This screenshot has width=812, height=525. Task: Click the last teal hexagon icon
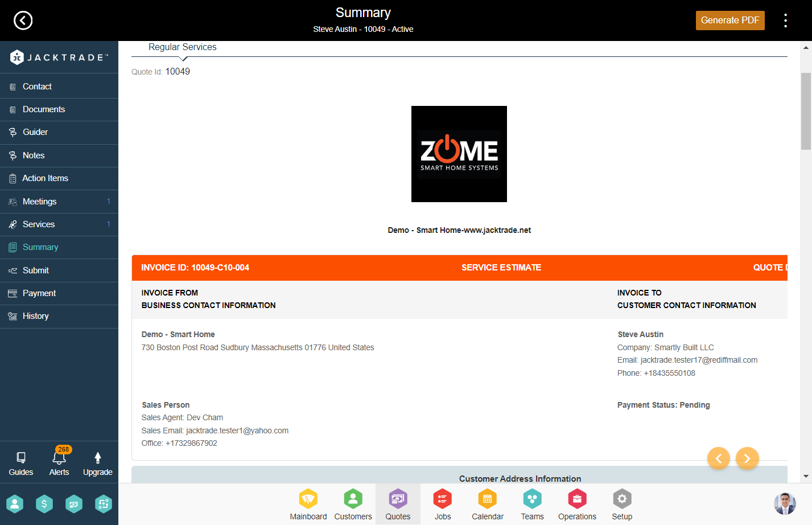(x=104, y=504)
